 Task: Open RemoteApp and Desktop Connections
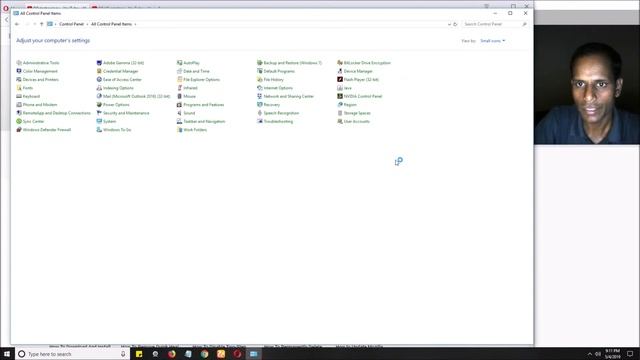pyautogui.click(x=53, y=113)
